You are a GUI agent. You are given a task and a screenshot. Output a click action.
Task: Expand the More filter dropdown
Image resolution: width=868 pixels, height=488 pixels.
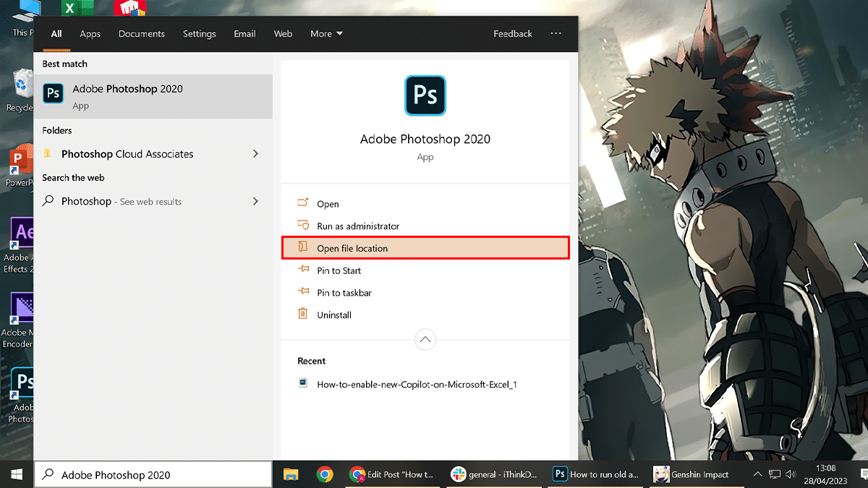326,34
